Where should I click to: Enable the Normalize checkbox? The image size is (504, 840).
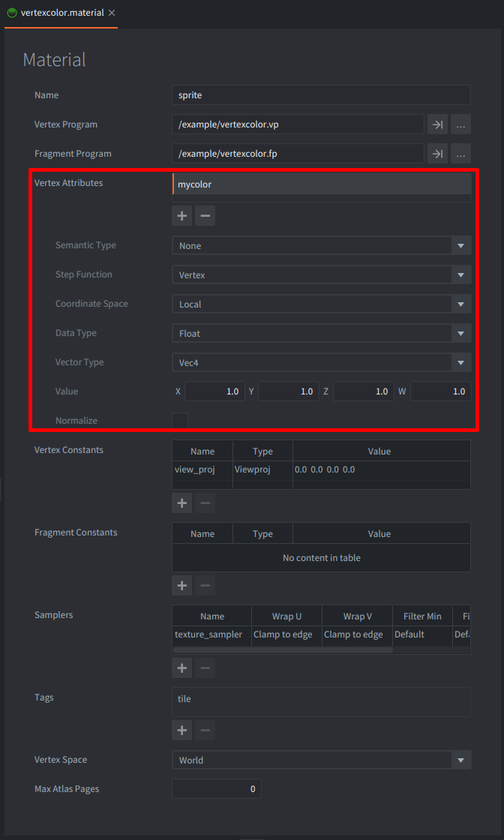(180, 421)
